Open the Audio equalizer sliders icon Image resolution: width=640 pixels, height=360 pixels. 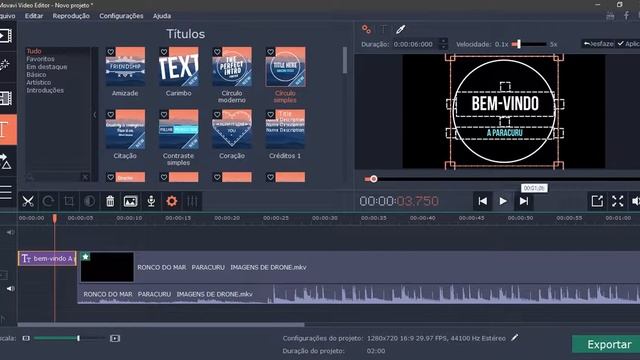[x=192, y=201]
